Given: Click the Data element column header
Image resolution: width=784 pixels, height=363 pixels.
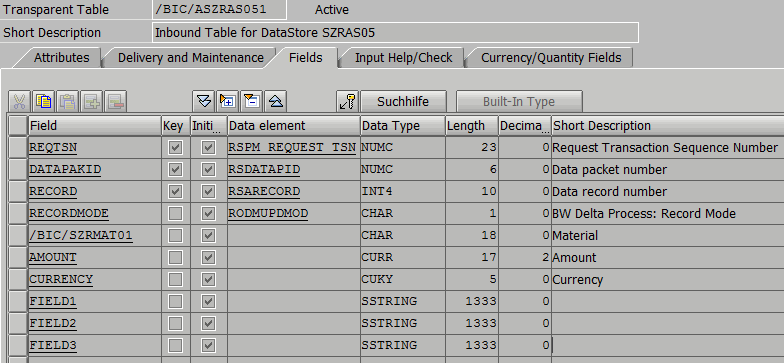Looking at the screenshot, I should pyautogui.click(x=294, y=126).
